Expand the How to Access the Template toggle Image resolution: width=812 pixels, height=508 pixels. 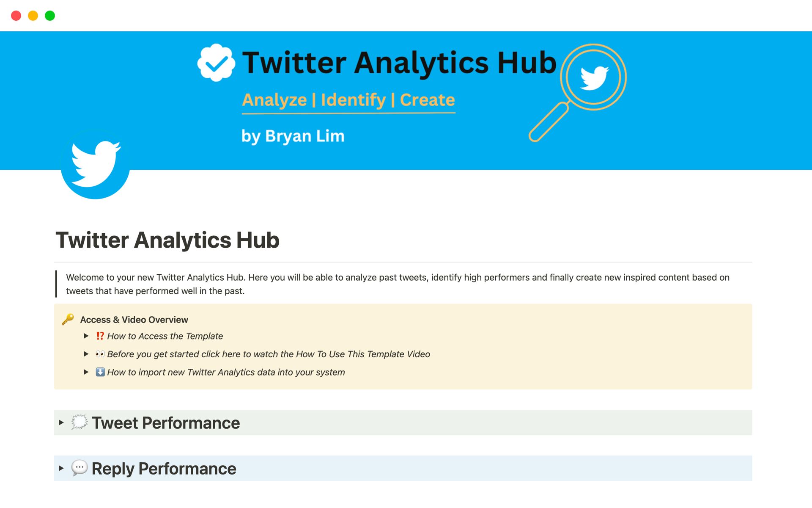coord(86,336)
